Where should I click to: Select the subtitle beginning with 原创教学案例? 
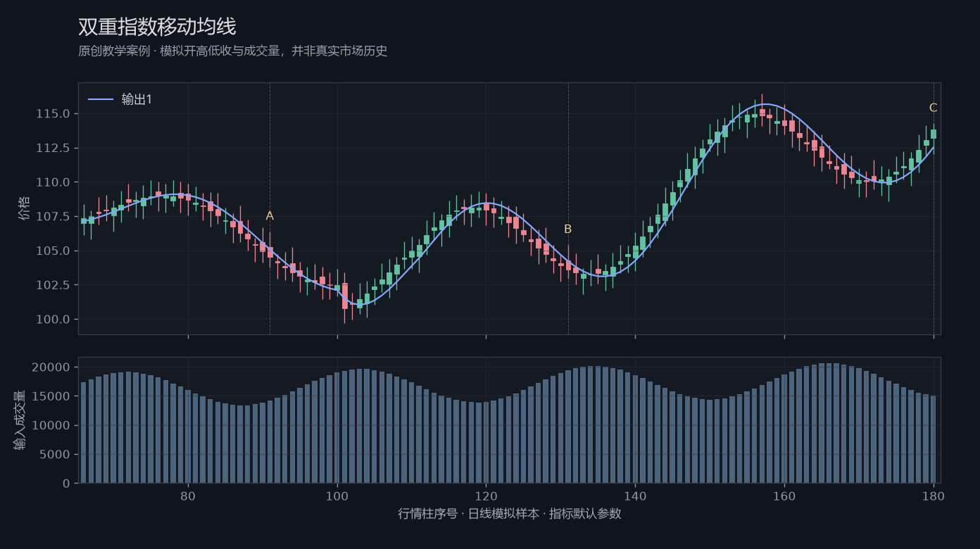pos(233,51)
